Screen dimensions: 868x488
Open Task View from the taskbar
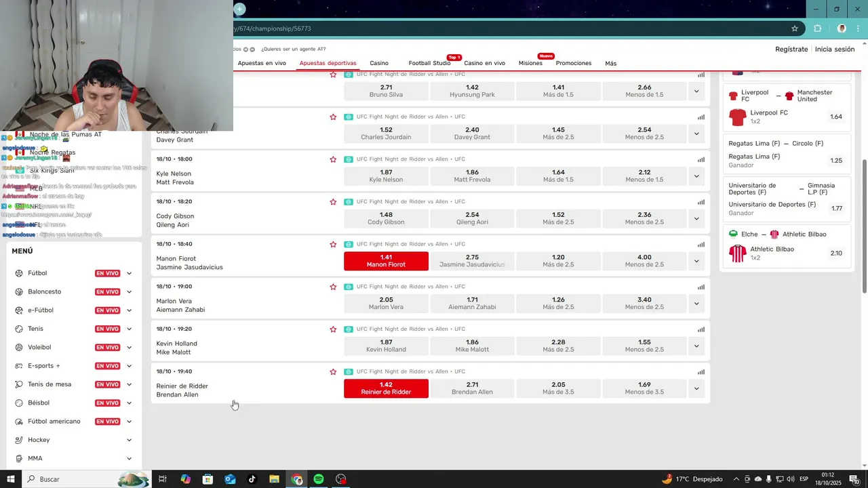tap(163, 479)
